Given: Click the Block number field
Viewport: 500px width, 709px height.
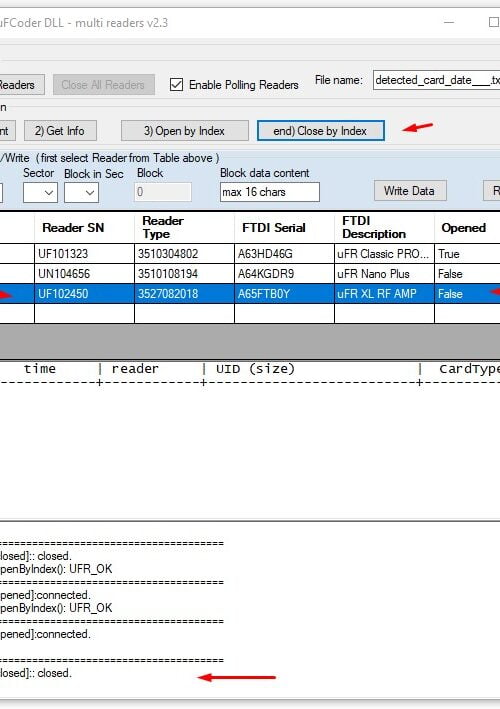Looking at the screenshot, I should [163, 192].
